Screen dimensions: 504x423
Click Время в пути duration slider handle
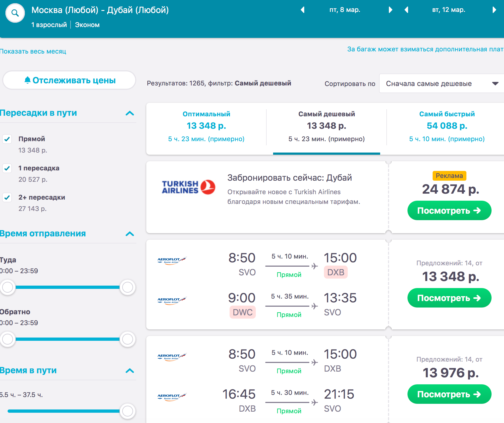tap(128, 411)
